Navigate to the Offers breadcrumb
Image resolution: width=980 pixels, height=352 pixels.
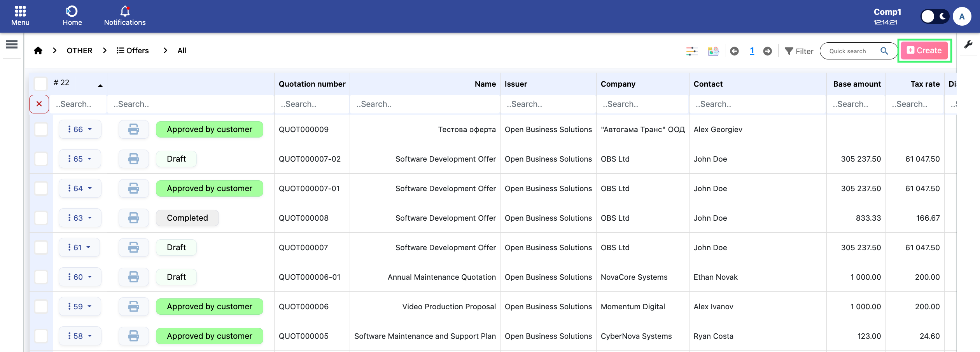pyautogui.click(x=133, y=51)
